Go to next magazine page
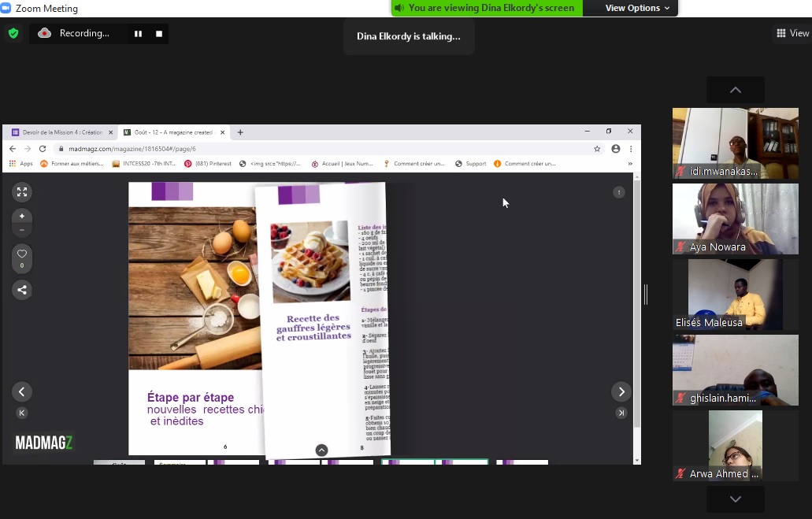Image resolution: width=812 pixels, height=519 pixels. (621, 391)
